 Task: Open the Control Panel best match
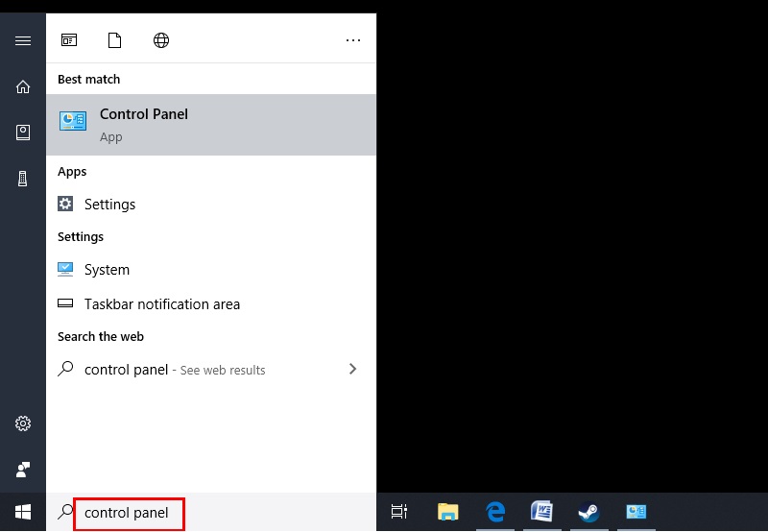point(211,125)
